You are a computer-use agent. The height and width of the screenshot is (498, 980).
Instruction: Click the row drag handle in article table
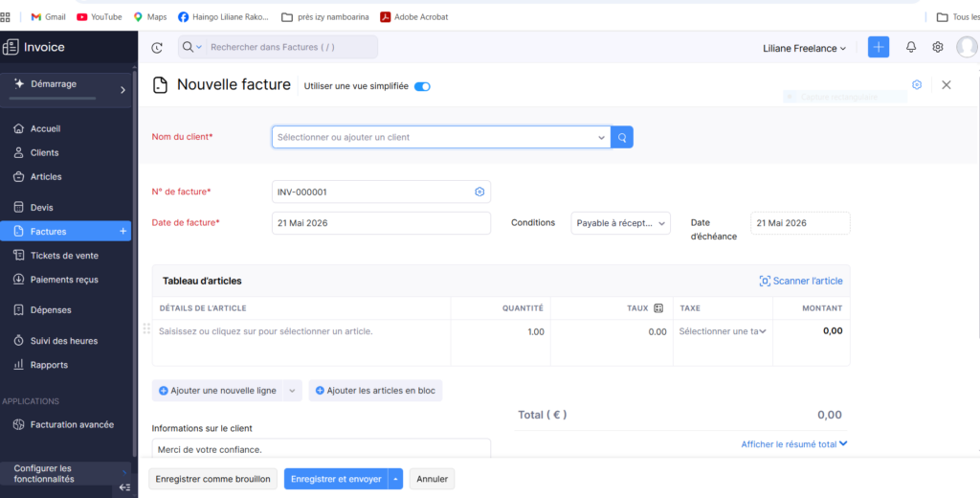(146, 328)
